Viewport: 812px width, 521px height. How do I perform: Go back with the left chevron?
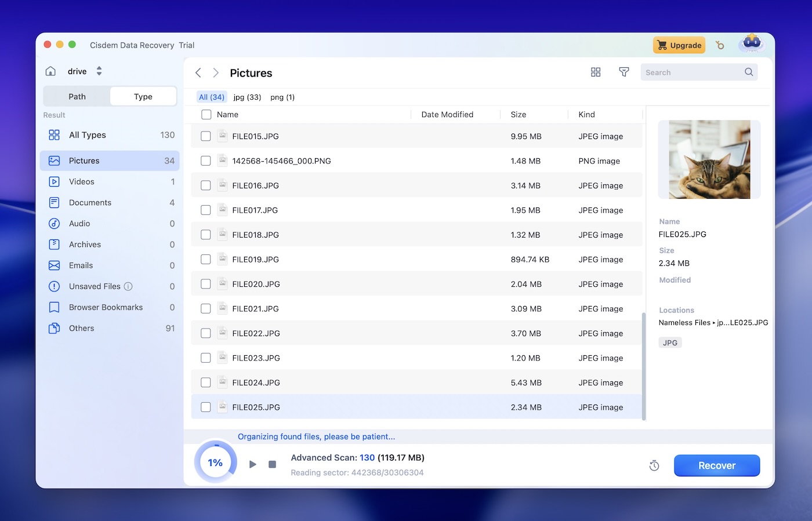coord(198,73)
